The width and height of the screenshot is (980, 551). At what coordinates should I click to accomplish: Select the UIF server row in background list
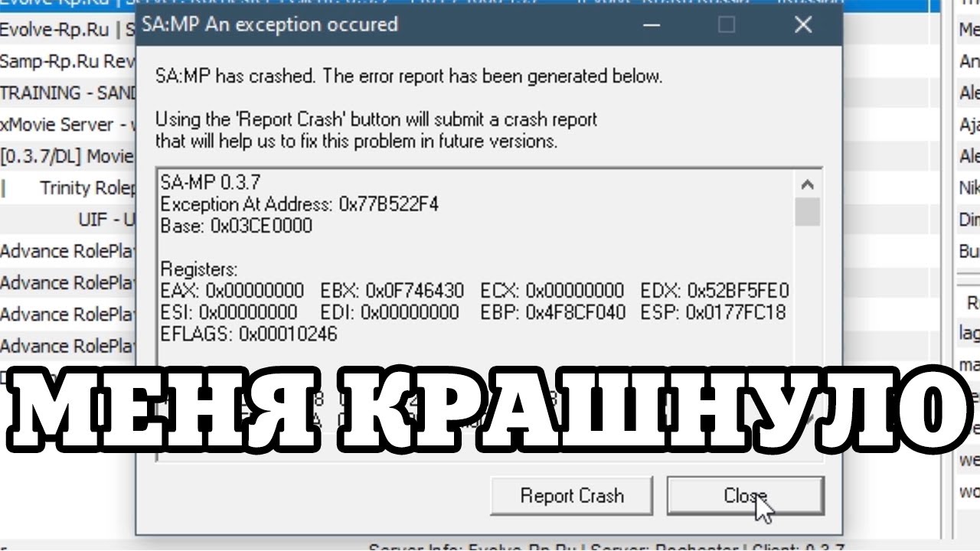68,220
